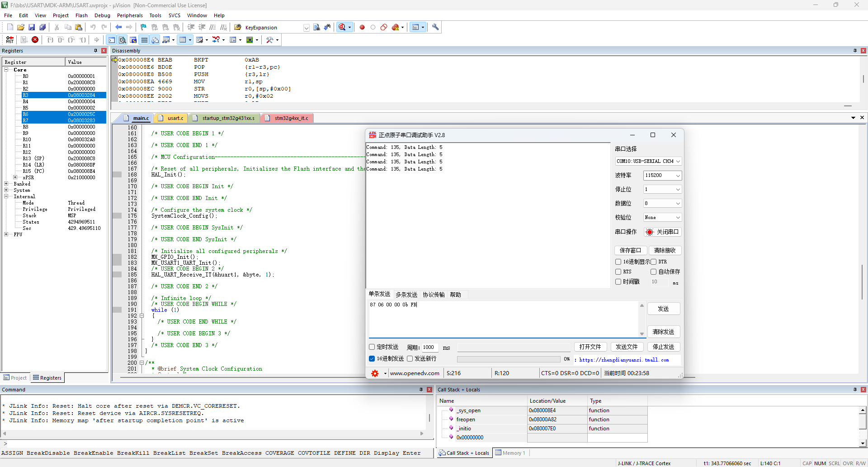Image resolution: width=868 pixels, height=467 pixels.
Task: Open the COM10 USB-SERIAL CH34 port dropdown
Action: 648,161
